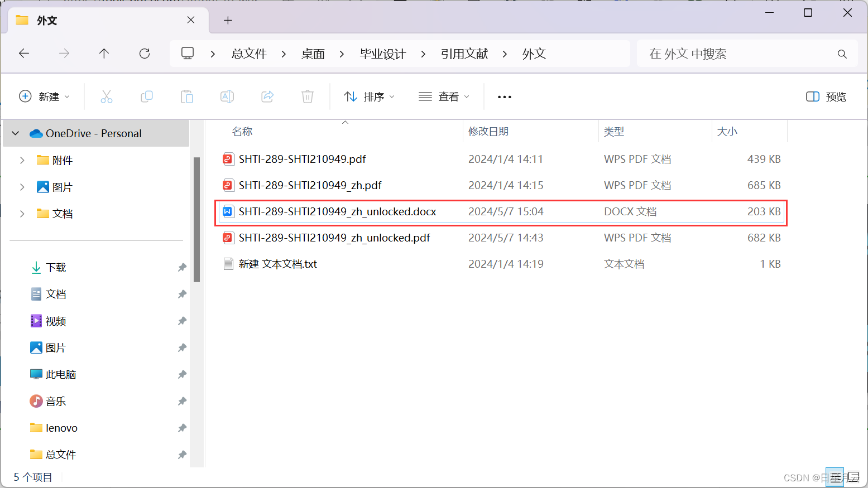Viewport: 868px width, 488px height.
Task: Go up one folder level
Action: (104, 54)
